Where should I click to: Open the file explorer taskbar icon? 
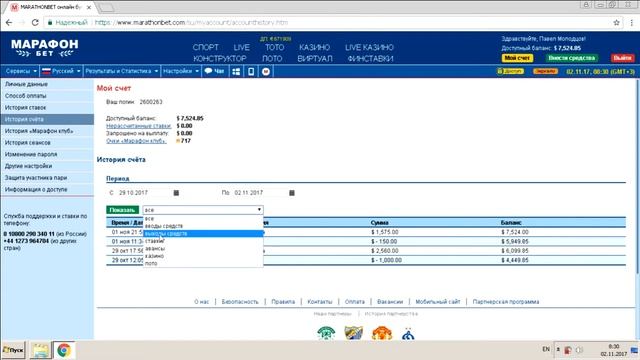(x=40, y=350)
